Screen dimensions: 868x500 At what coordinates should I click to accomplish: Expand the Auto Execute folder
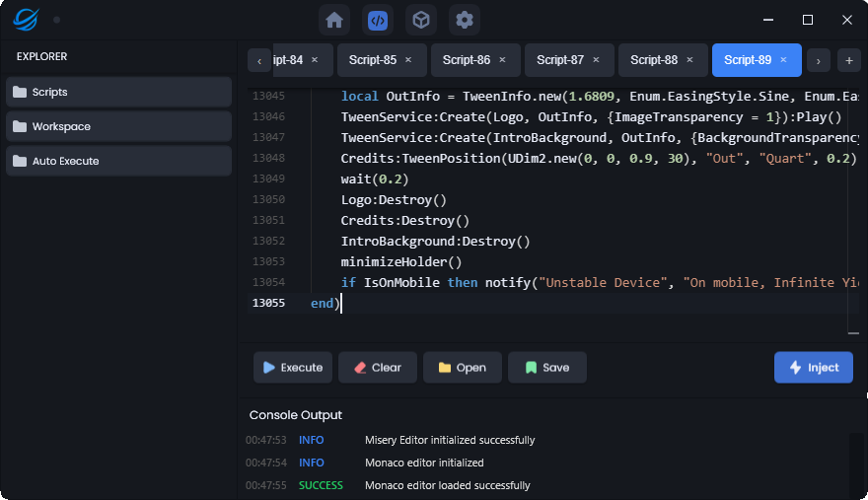click(x=118, y=161)
